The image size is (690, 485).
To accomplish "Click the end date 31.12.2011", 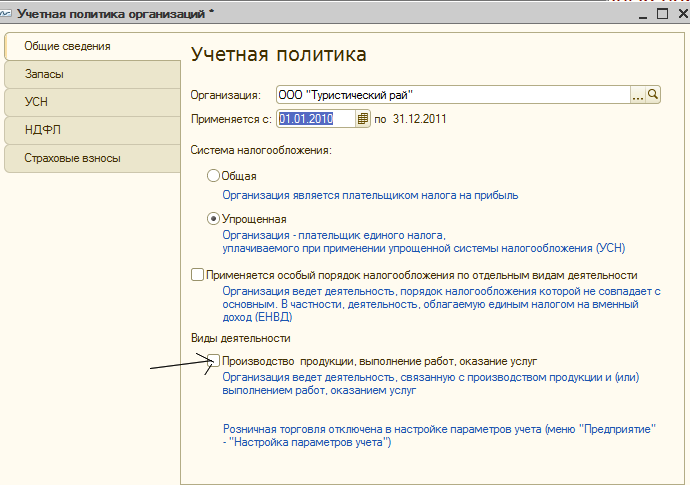I will tap(418, 119).
